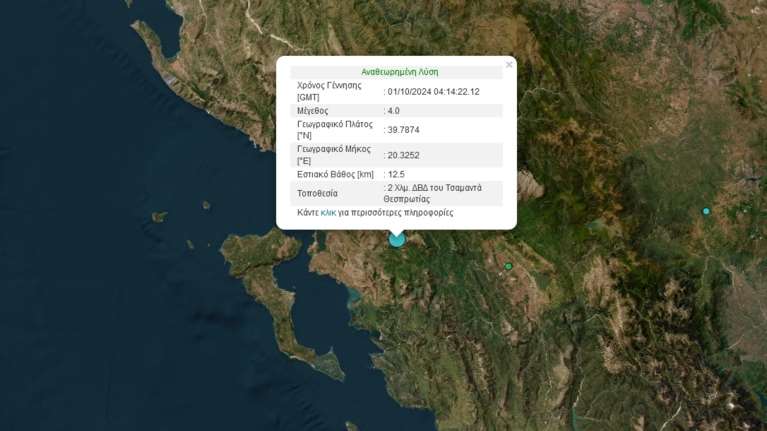767x431 pixels.
Task: Click the origin time value 01/10/2024 04:14:22.12
Action: pyautogui.click(x=433, y=92)
